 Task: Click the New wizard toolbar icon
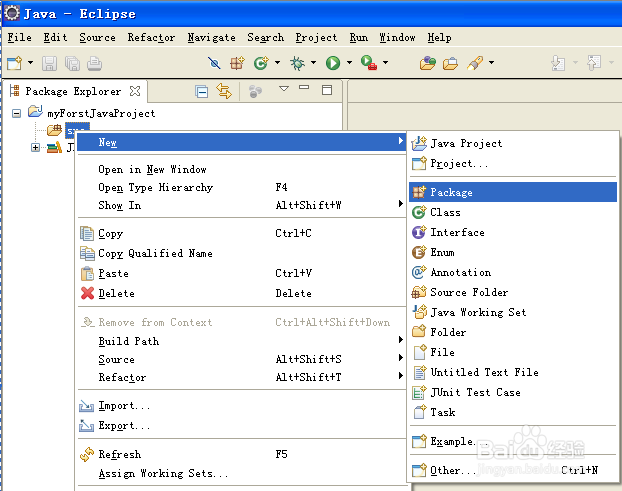point(15,63)
